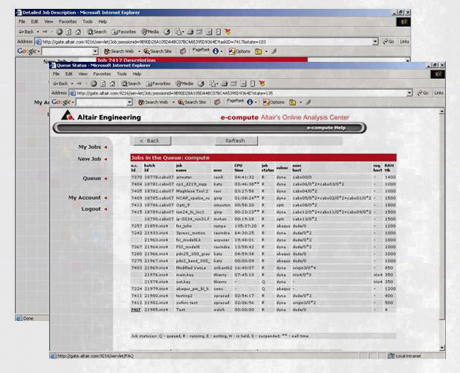This screenshot has width=460, height=373.
Task: Click Stop icon in Queue Status toolbar
Action: coord(94,84)
